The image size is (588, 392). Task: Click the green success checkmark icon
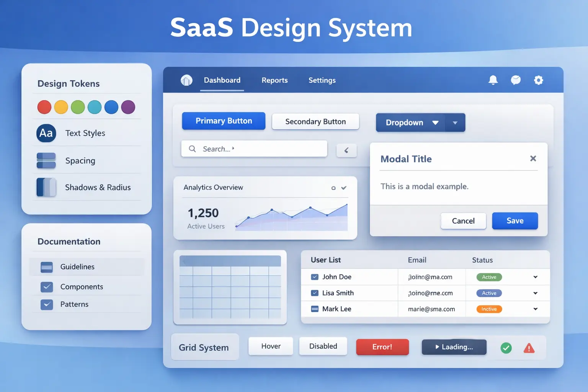(506, 348)
